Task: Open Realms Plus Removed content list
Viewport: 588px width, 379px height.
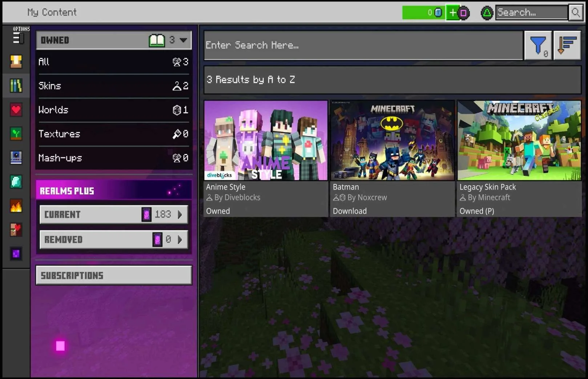Action: (114, 239)
